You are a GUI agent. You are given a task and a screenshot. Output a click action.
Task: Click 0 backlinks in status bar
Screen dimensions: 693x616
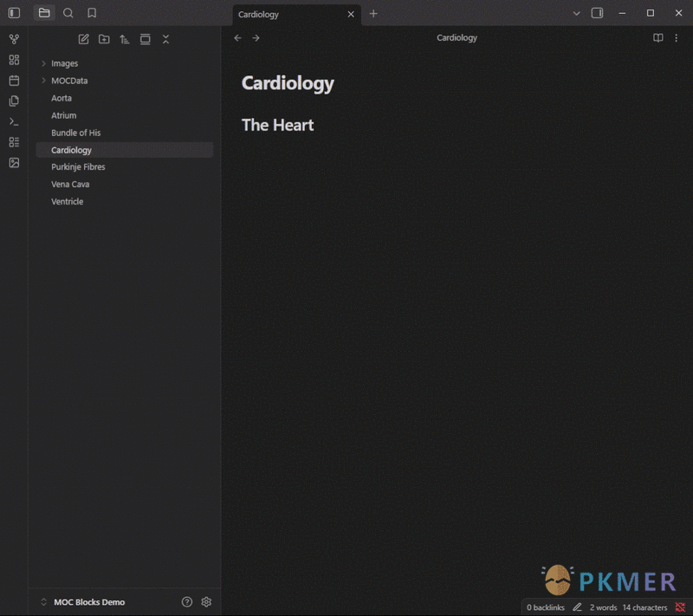[x=546, y=607]
